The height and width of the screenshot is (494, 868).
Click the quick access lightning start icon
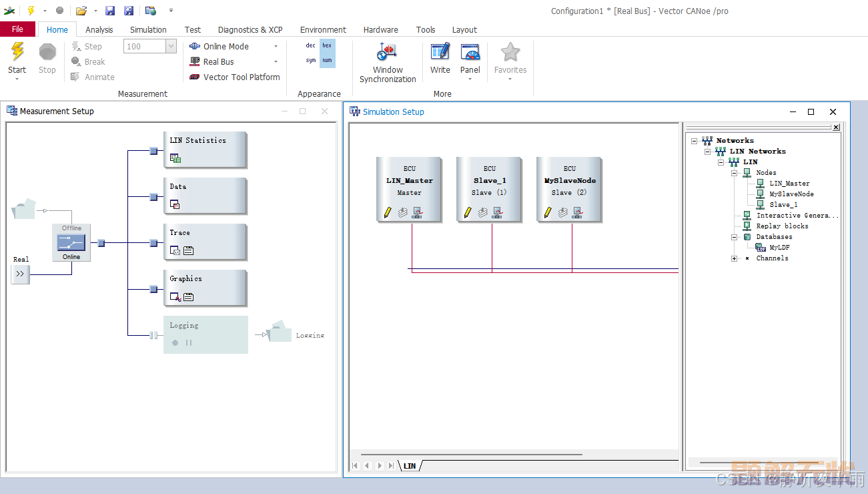(x=31, y=11)
